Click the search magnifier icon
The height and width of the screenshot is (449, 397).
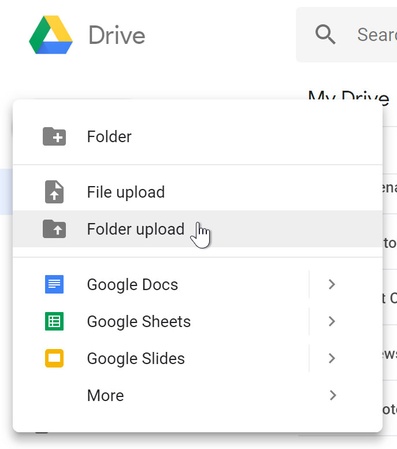tap(325, 34)
